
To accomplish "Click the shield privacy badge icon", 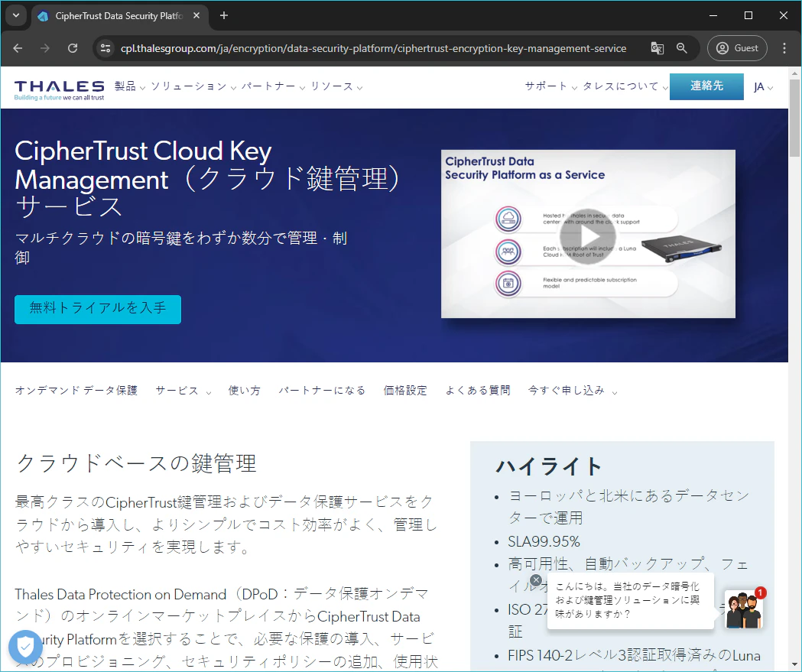I will [25, 648].
